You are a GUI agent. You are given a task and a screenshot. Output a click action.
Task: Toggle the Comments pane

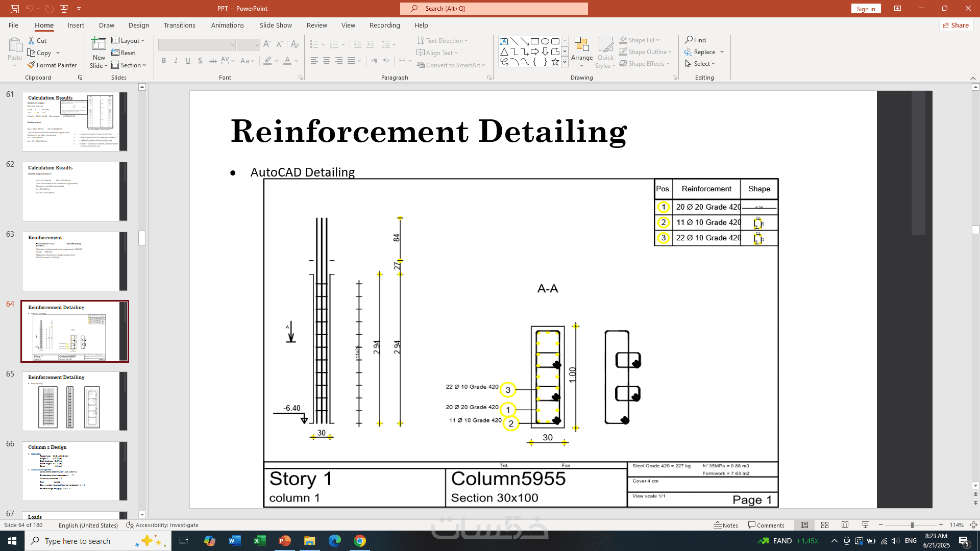[x=766, y=525]
